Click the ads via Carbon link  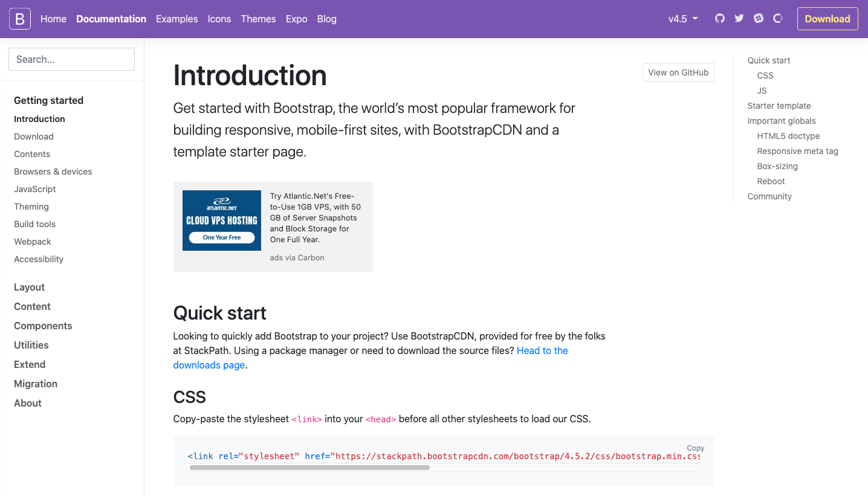297,257
